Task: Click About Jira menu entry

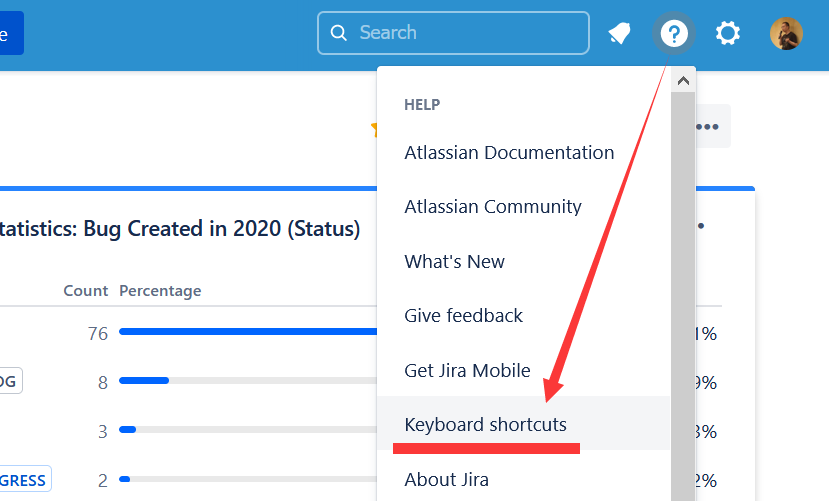Action: click(446, 479)
